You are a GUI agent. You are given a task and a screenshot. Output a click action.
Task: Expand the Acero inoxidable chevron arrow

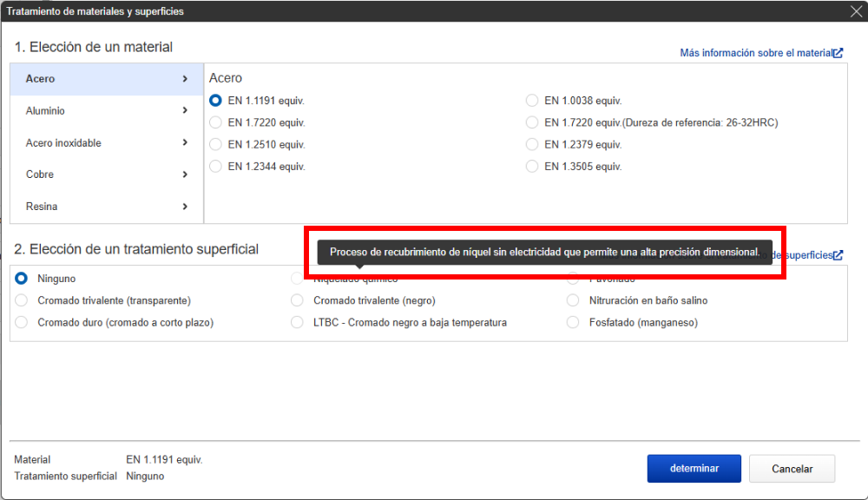tap(185, 143)
